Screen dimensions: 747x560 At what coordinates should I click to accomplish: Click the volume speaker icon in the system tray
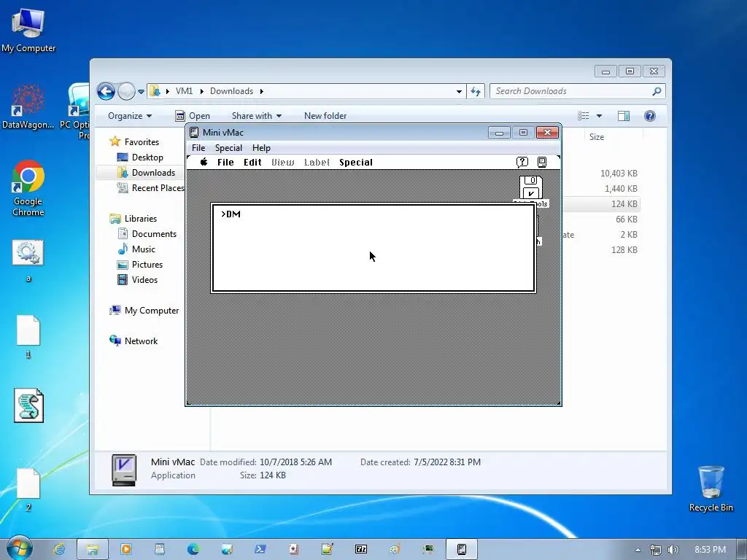click(x=673, y=550)
